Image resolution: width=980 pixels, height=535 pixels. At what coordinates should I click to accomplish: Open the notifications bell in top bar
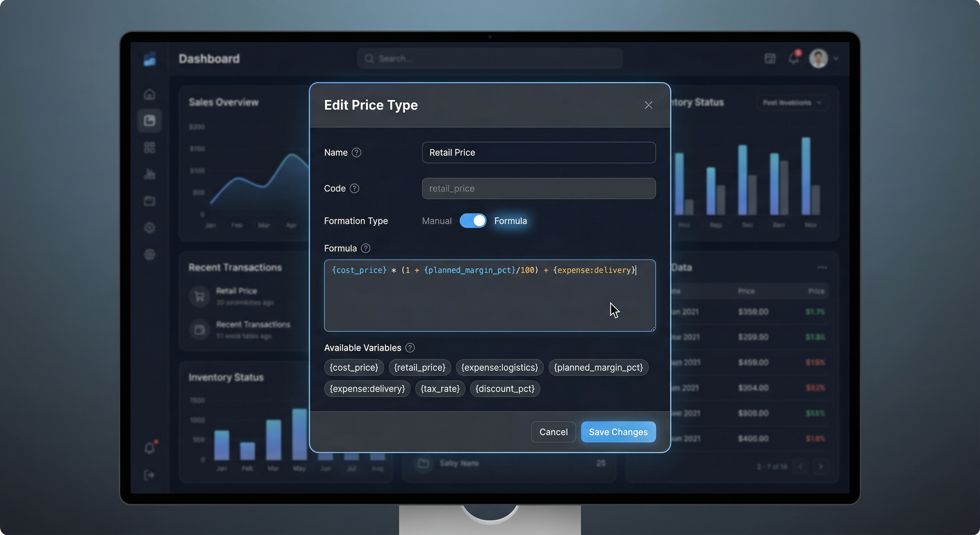(x=793, y=59)
